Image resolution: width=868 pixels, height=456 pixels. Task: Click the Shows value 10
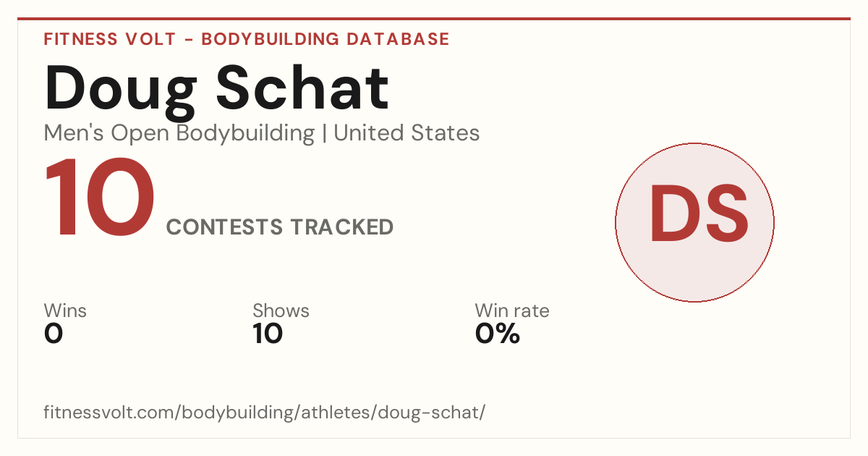[268, 334]
